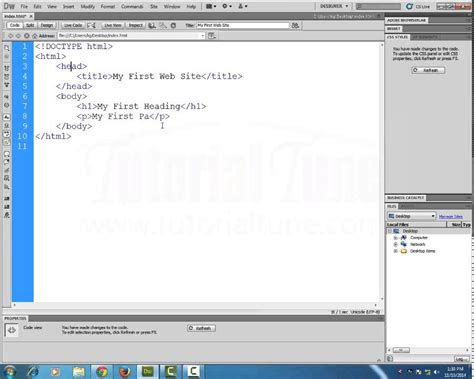This screenshot has width=474, height=379.
Task: Toggle Word Wrap in coding toolbar
Action: [x=7, y=134]
